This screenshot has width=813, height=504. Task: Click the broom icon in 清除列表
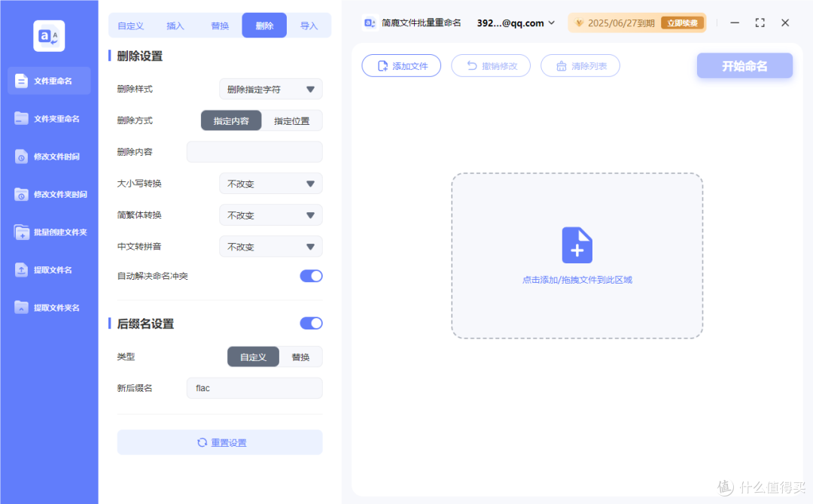coord(562,65)
